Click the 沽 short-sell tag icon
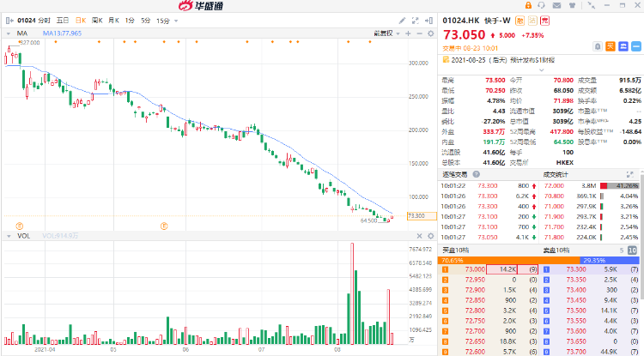 (x=532, y=21)
